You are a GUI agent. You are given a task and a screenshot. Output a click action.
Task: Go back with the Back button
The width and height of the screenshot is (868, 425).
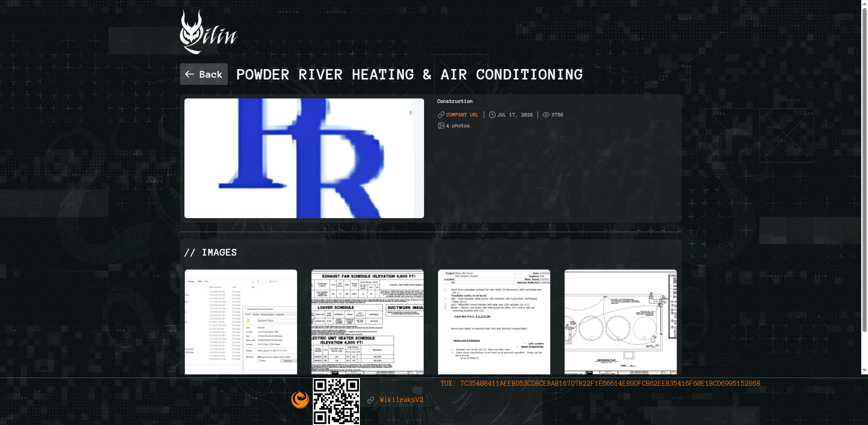click(204, 74)
